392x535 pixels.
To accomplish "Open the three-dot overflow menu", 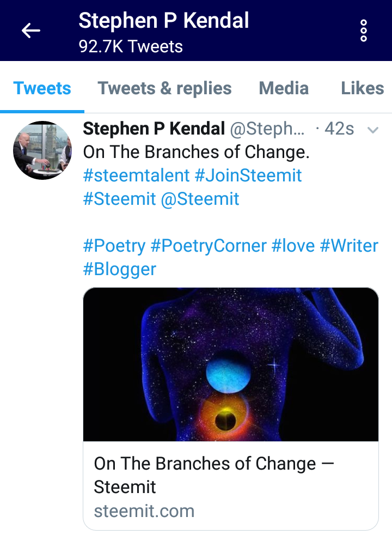I will tap(364, 31).
